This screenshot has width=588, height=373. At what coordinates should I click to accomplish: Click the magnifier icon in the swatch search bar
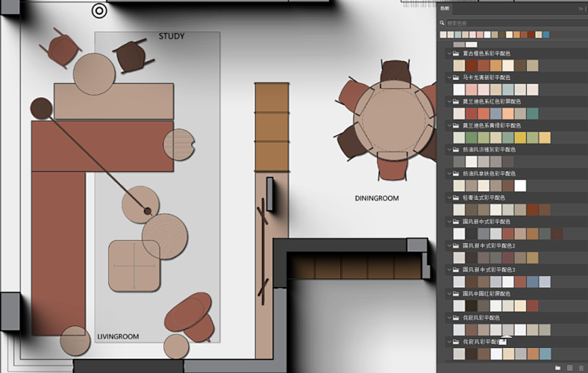[x=442, y=23]
